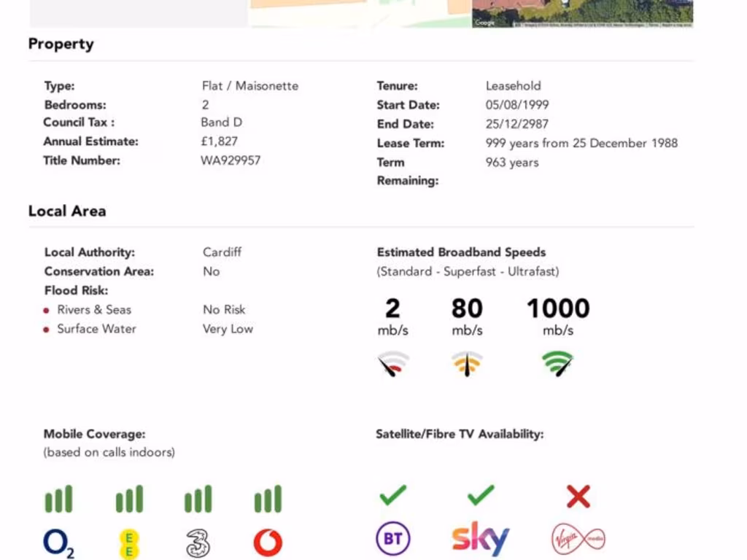Click the title number WA929957
The width and height of the screenshot is (747, 560).
click(x=231, y=160)
